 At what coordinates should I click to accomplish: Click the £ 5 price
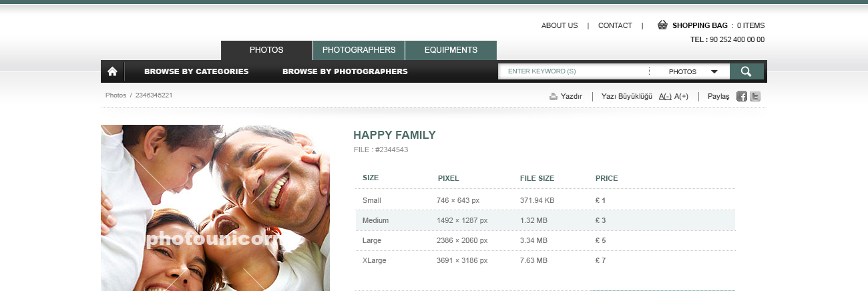(600, 240)
